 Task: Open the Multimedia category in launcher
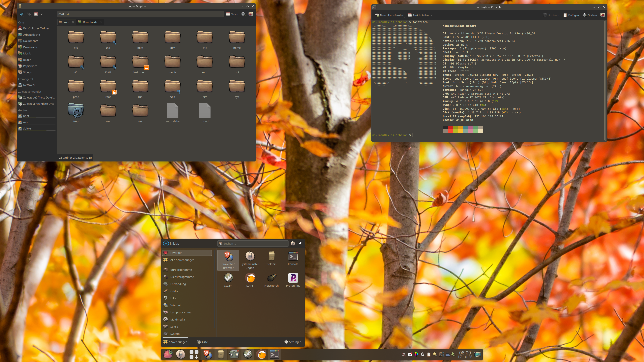pos(187,320)
